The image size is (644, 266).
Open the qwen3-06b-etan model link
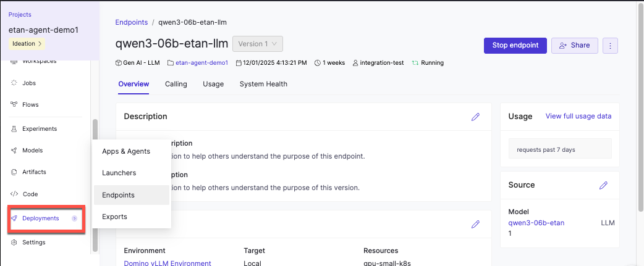(x=536, y=223)
